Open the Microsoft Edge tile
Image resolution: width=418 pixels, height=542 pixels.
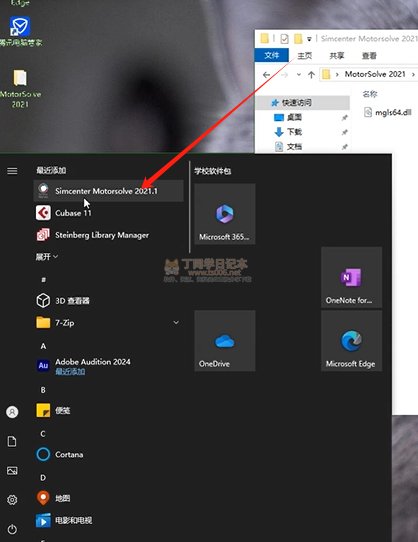click(x=352, y=341)
